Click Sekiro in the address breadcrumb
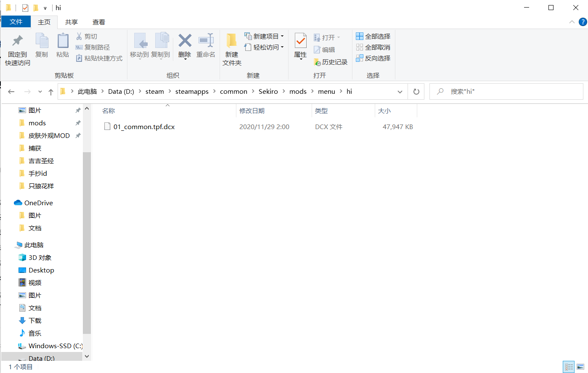588x373 pixels. pyautogui.click(x=268, y=92)
